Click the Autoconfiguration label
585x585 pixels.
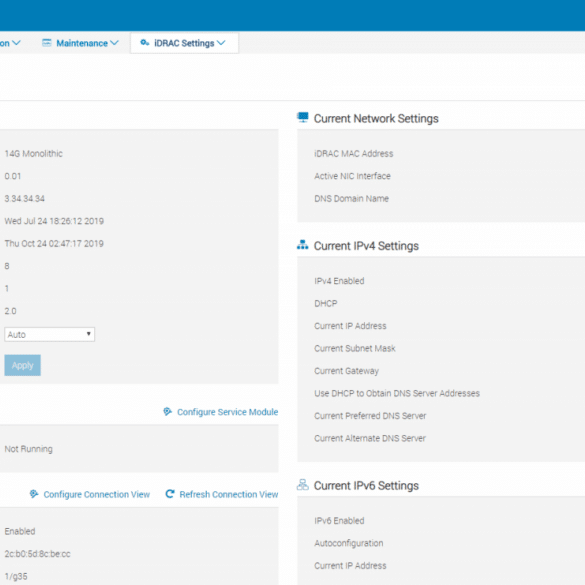349,543
